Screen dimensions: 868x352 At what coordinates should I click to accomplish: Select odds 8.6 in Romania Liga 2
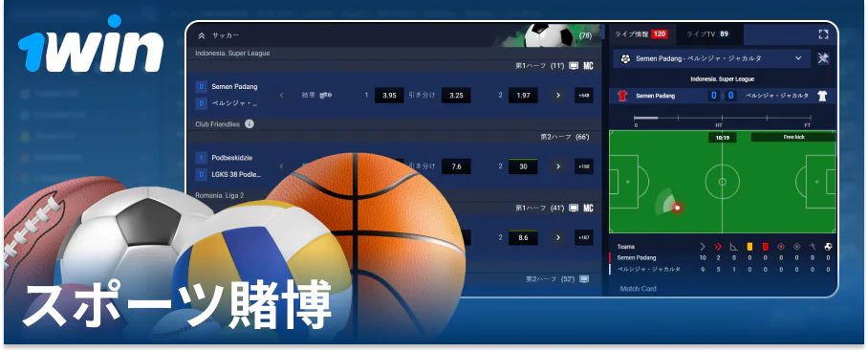coord(523,237)
